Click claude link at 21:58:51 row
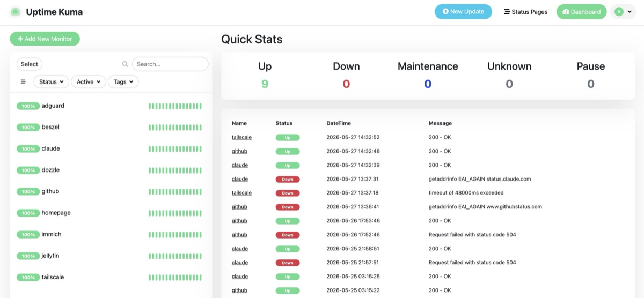This screenshot has width=644, height=298. (x=240, y=249)
